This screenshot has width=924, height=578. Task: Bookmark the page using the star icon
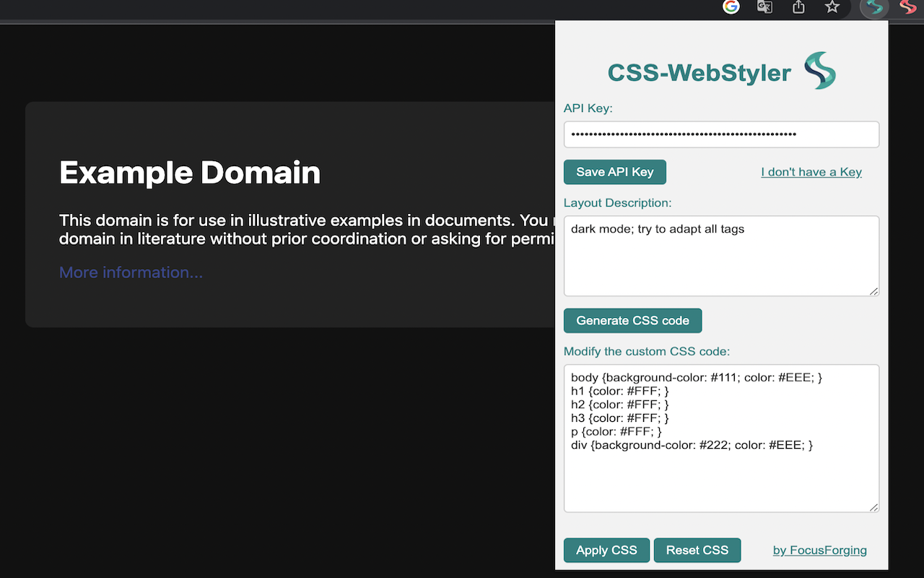pyautogui.click(x=832, y=8)
